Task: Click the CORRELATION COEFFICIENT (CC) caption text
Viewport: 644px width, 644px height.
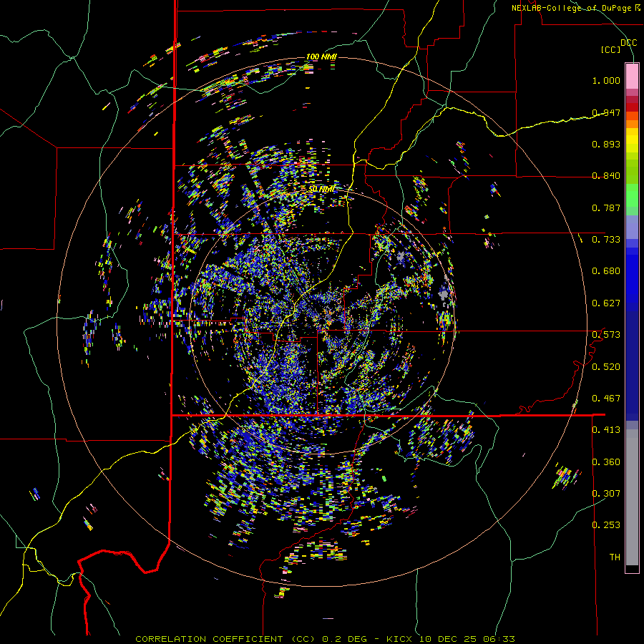Action: coord(225,639)
